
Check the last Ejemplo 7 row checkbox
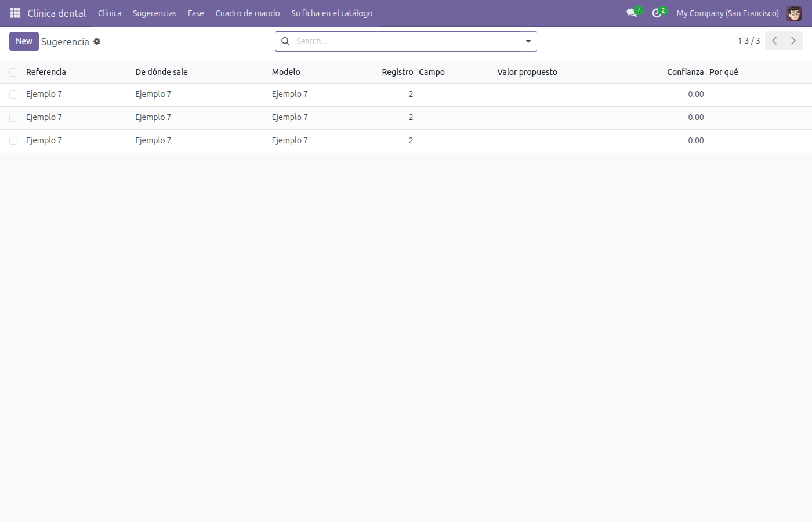tap(13, 141)
